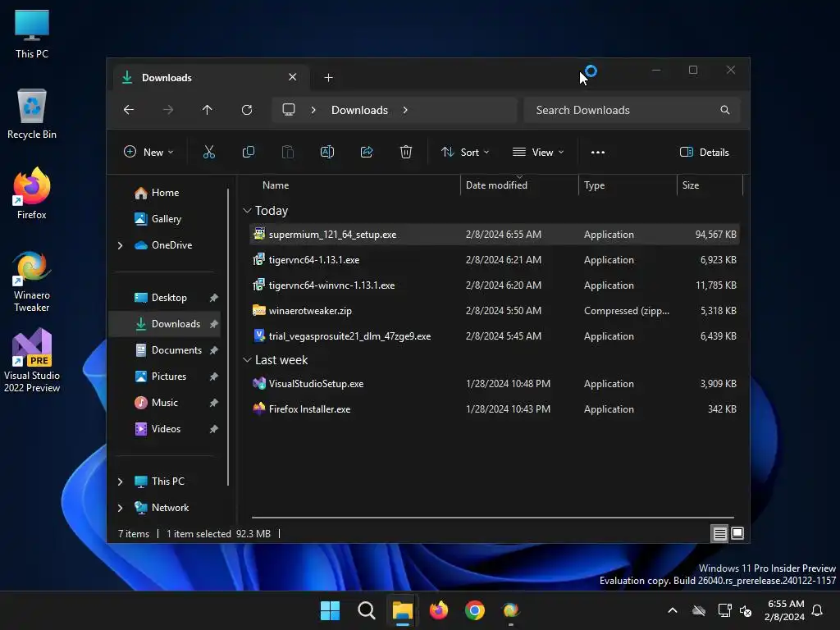The image size is (840, 630).
Task: Switch to details list view icon in status bar
Action: coord(719,533)
